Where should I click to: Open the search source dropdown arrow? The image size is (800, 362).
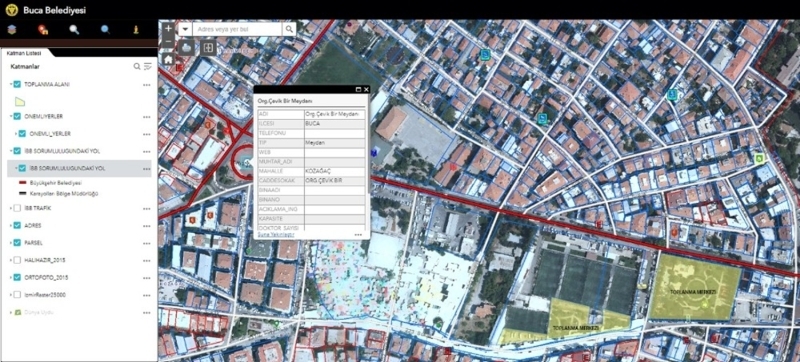tap(185, 30)
